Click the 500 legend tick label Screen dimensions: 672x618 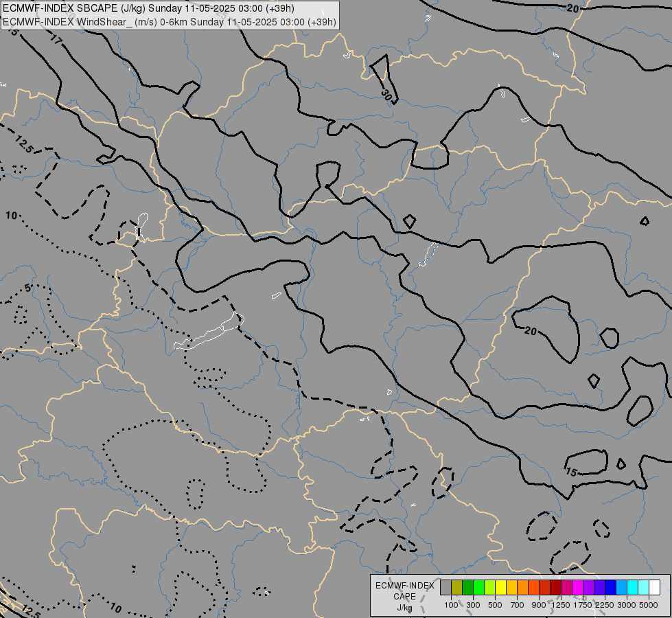tap(495, 605)
